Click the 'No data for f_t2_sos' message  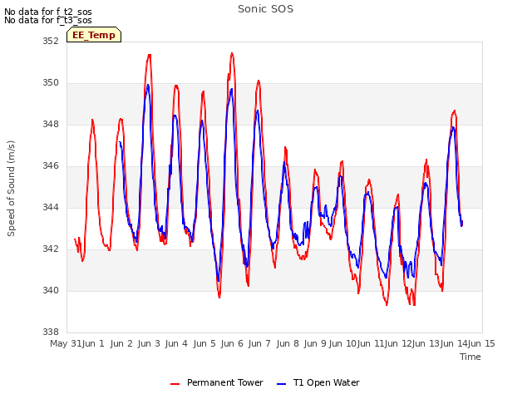[x=48, y=12]
